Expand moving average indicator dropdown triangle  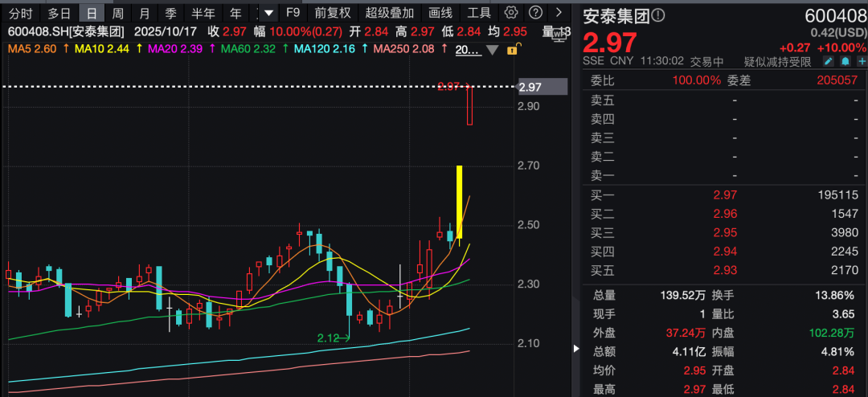click(492, 50)
